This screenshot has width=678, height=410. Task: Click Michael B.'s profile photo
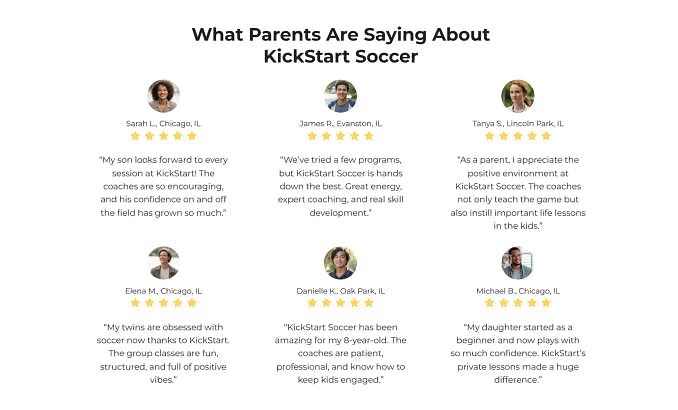(517, 263)
